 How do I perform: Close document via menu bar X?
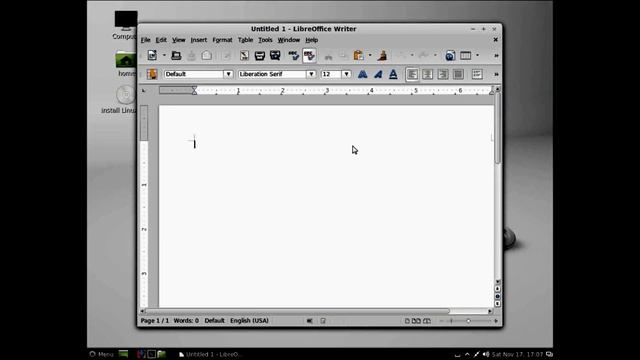[x=496, y=40]
